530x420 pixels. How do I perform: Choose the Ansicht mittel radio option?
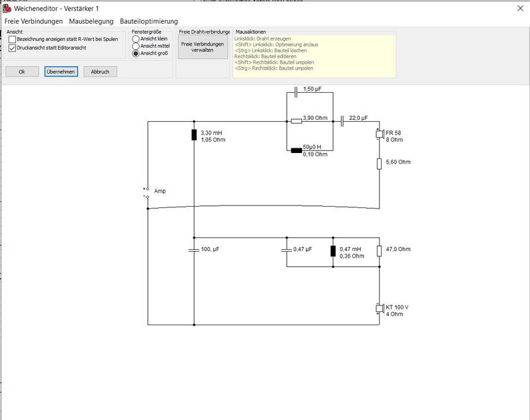point(136,46)
